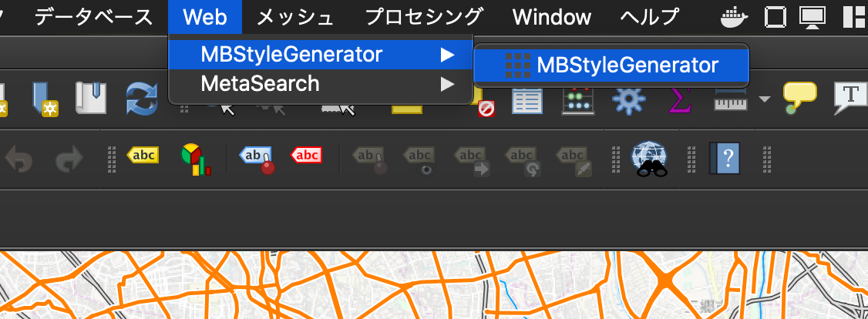Open the プロセシング menu
The image size is (868, 319).
[423, 17]
